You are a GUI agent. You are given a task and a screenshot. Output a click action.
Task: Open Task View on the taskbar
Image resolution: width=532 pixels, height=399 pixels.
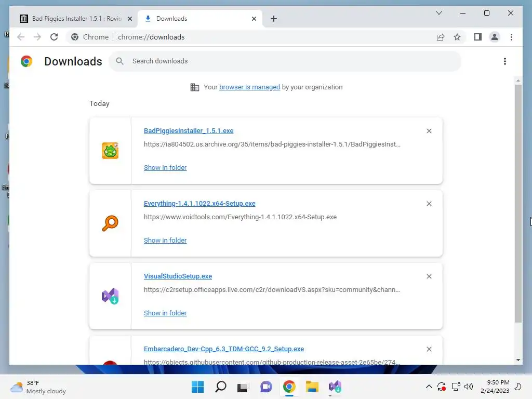[243, 387]
